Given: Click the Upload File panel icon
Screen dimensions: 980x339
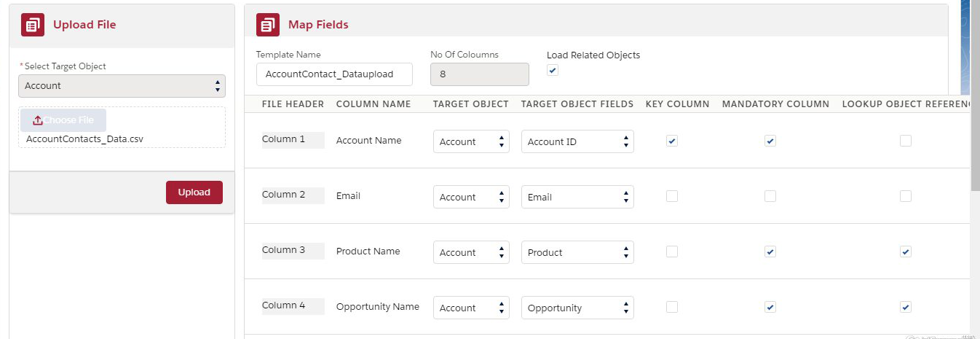Looking at the screenshot, I should pyautogui.click(x=33, y=25).
